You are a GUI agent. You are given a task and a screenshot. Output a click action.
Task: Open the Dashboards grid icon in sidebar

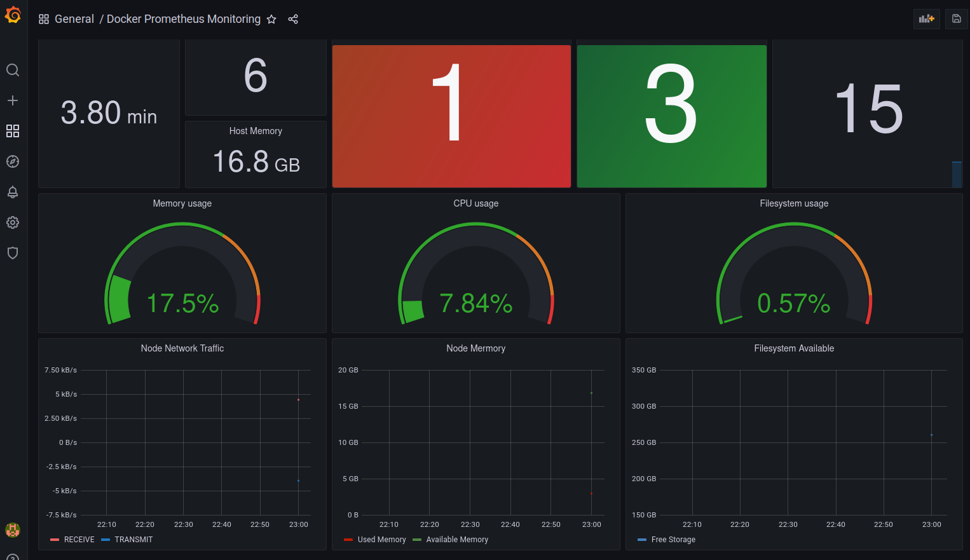tap(13, 131)
